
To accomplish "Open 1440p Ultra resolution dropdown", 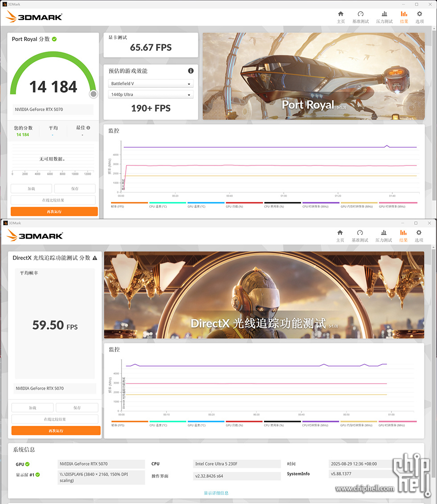I will click(x=151, y=95).
